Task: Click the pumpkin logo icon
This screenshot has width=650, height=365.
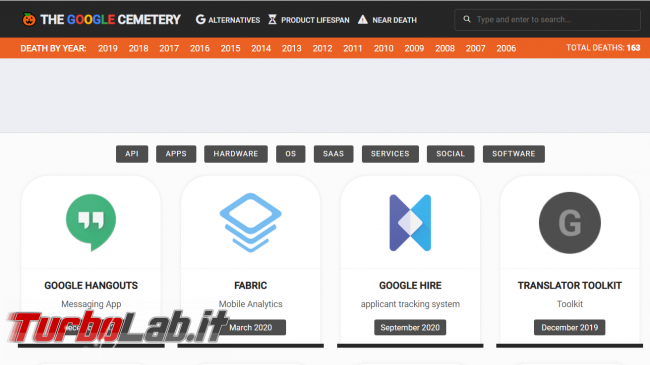Action: click(29, 19)
